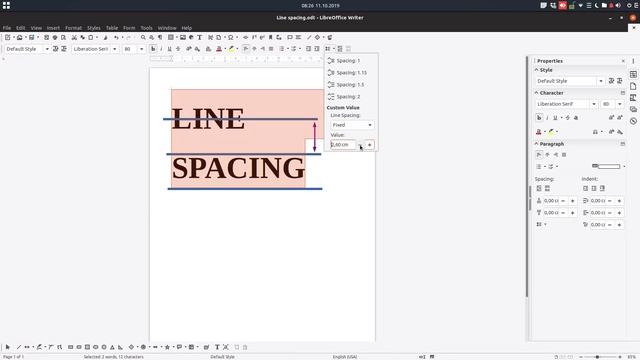Image resolution: width=640 pixels, height=360 pixels.
Task: Toggle sidebar Align Left in Paragraph panel
Action: click(539, 155)
